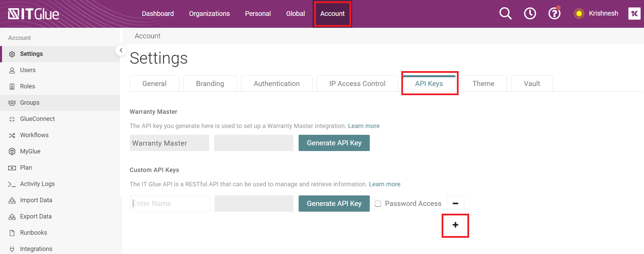The height and width of the screenshot is (254, 644).
Task: Open the recent history clock icon
Action: (x=530, y=14)
